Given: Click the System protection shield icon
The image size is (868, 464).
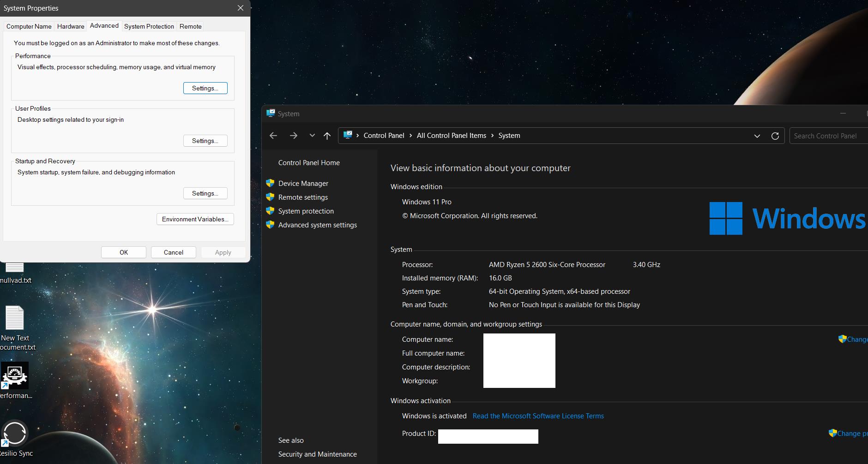Looking at the screenshot, I should (x=270, y=211).
